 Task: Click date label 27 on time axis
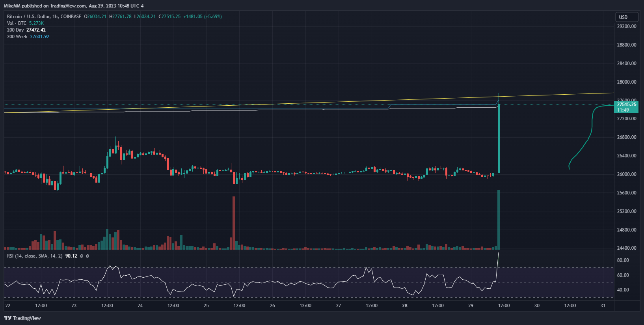tap(339, 306)
